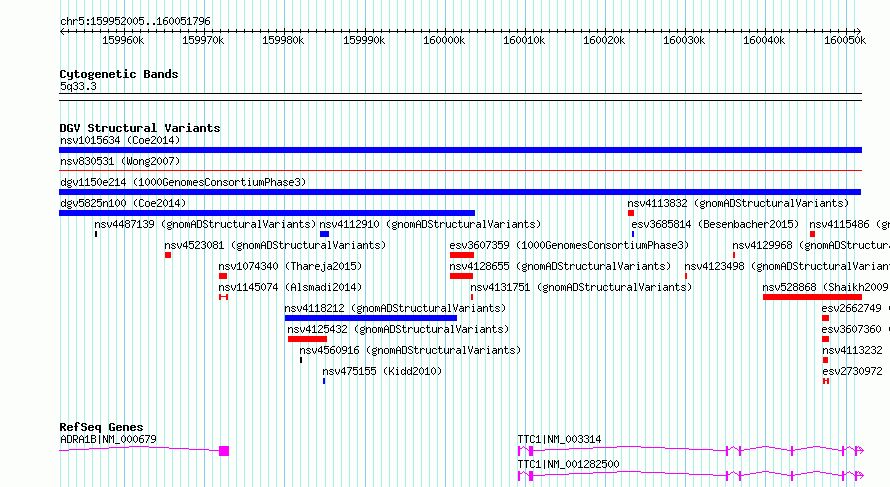Select the nsv830531 (Wong2007) label
This screenshot has width=890, height=487.
tap(120, 161)
